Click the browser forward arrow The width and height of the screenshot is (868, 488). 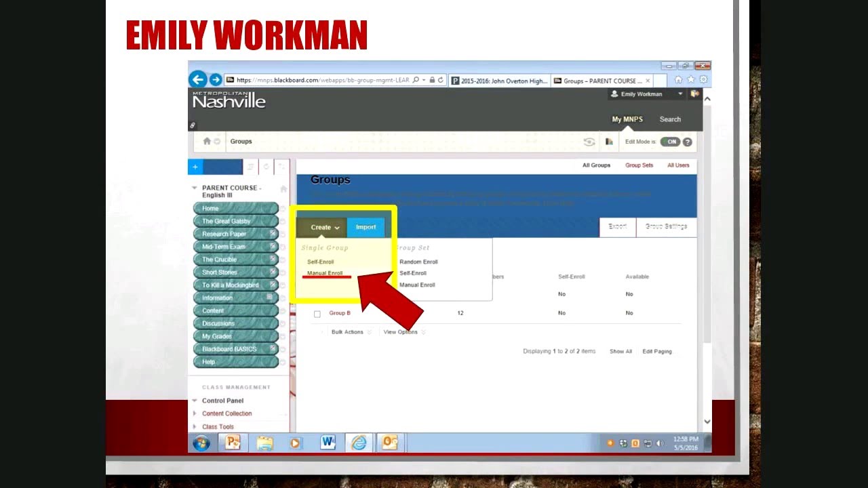tap(215, 80)
